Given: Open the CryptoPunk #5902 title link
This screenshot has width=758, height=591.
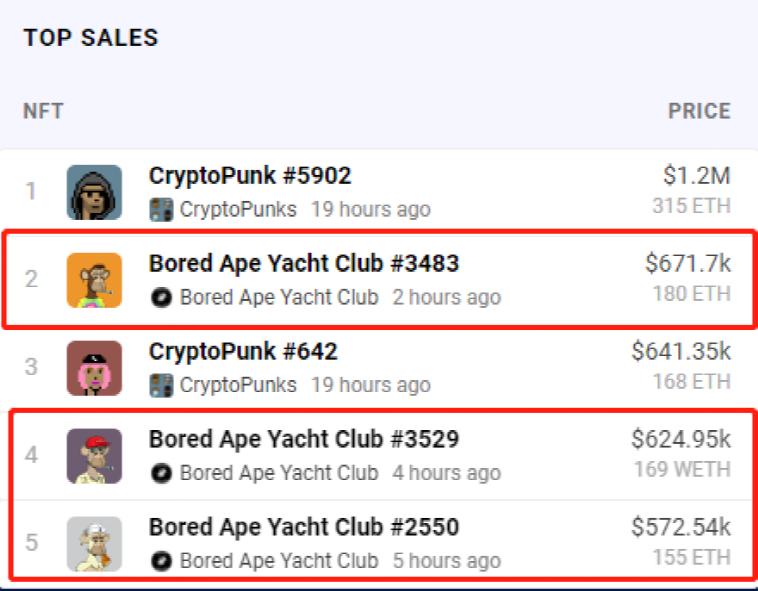Looking at the screenshot, I should tap(250, 176).
